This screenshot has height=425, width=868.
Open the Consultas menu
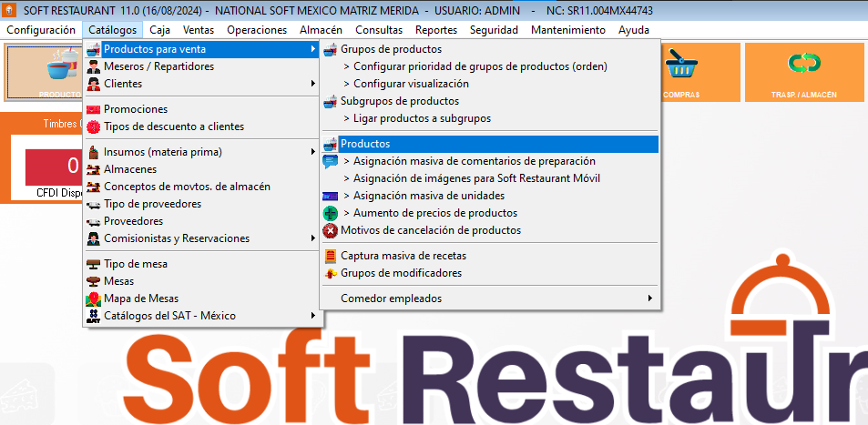379,30
